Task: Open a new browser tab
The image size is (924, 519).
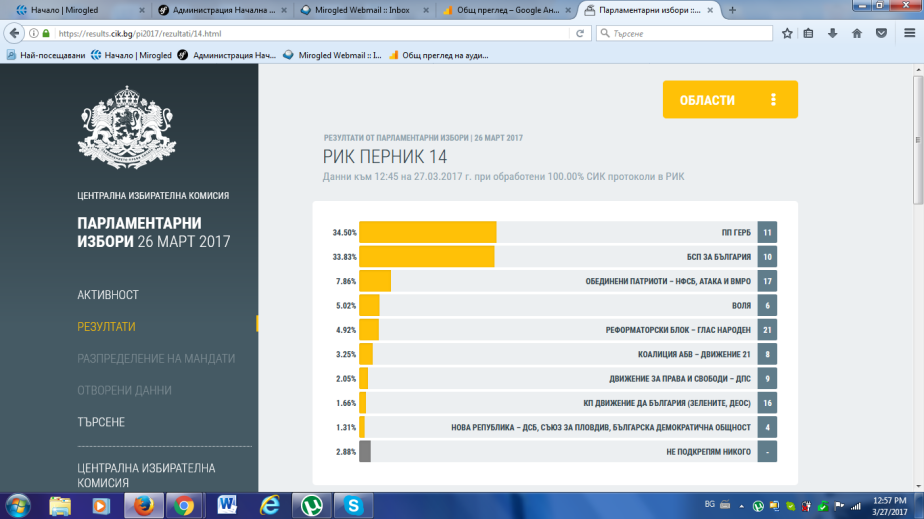Action: pos(733,10)
